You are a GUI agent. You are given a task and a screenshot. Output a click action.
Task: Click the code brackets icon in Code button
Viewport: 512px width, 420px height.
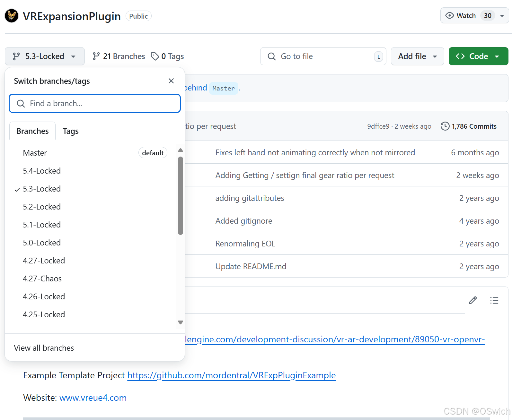(x=460, y=56)
